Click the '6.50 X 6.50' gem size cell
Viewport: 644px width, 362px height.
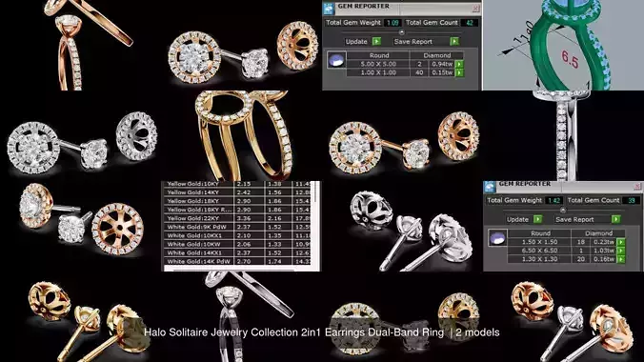(539, 251)
